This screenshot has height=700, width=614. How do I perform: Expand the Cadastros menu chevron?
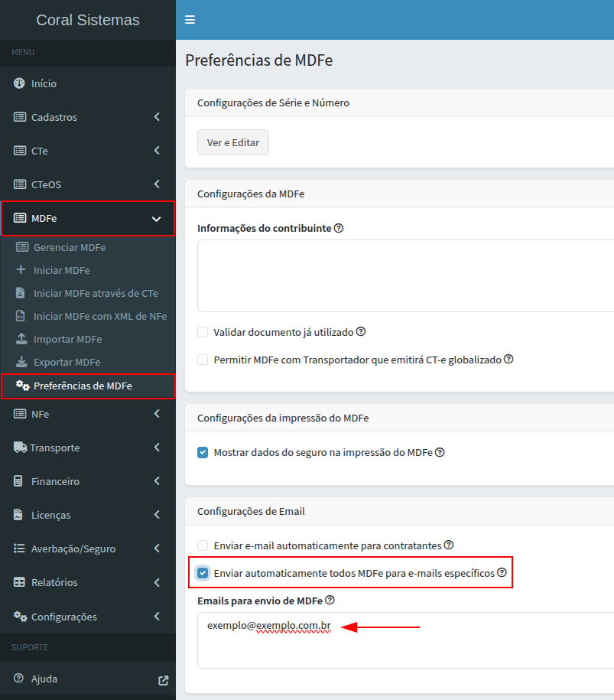[157, 117]
